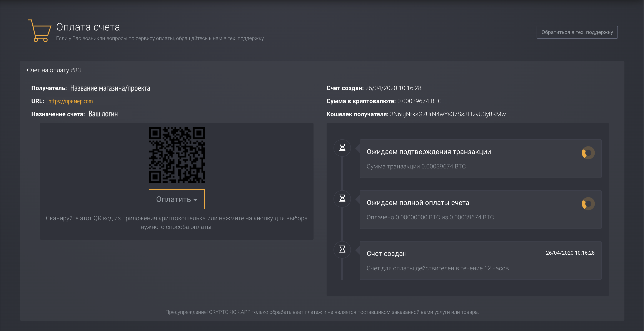Click the payment QR code image

point(177,155)
